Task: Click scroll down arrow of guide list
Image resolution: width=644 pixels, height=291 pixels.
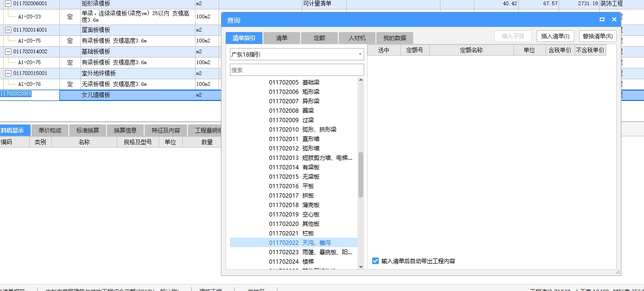Action: coord(361,267)
